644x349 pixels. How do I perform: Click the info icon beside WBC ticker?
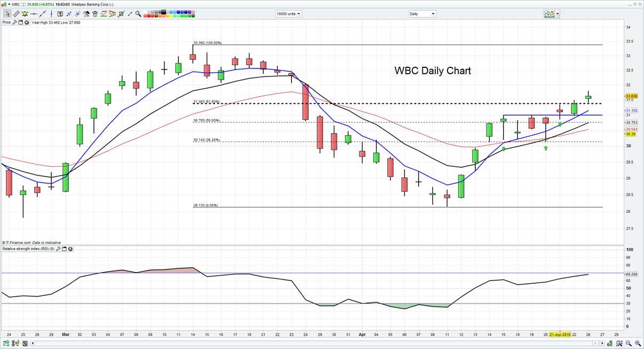pos(22,4)
